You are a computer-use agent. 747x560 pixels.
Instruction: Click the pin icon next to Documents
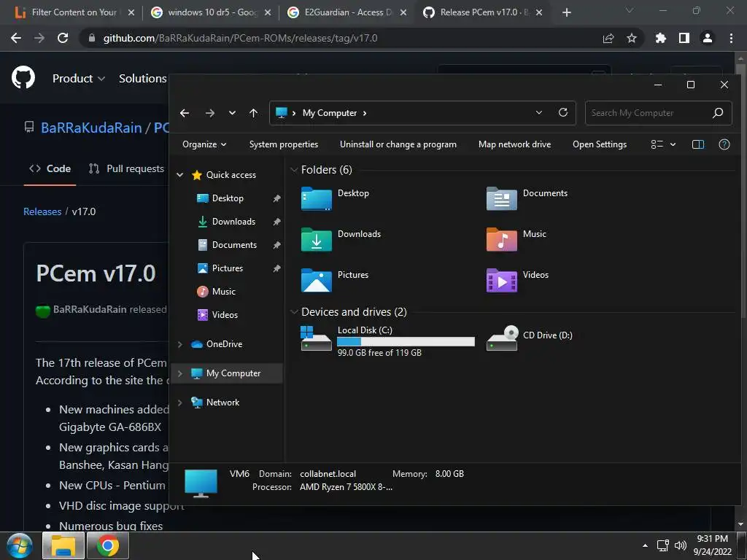276,245
